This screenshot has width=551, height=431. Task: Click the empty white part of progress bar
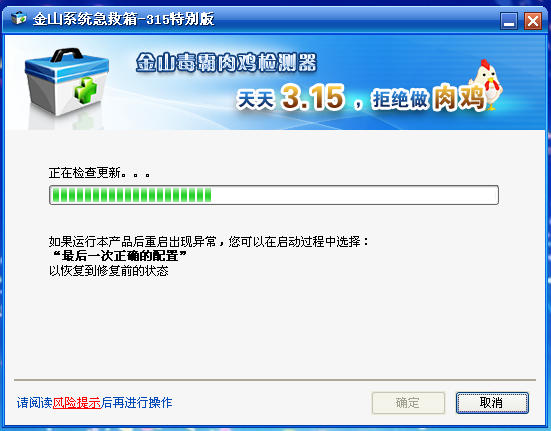coord(354,195)
